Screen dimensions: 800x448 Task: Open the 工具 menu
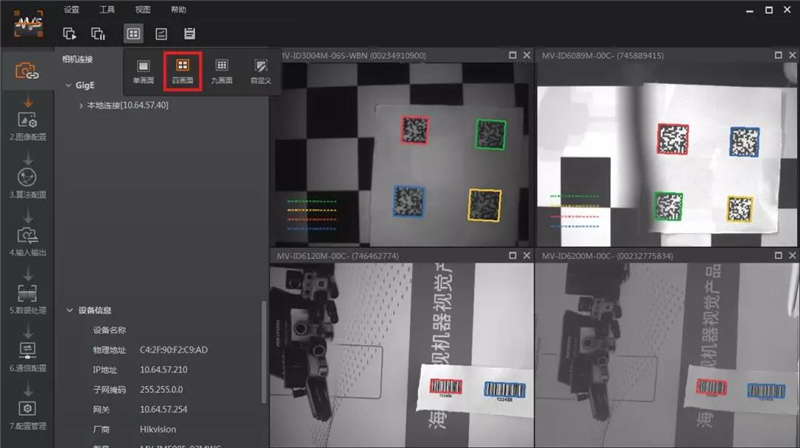(107, 9)
